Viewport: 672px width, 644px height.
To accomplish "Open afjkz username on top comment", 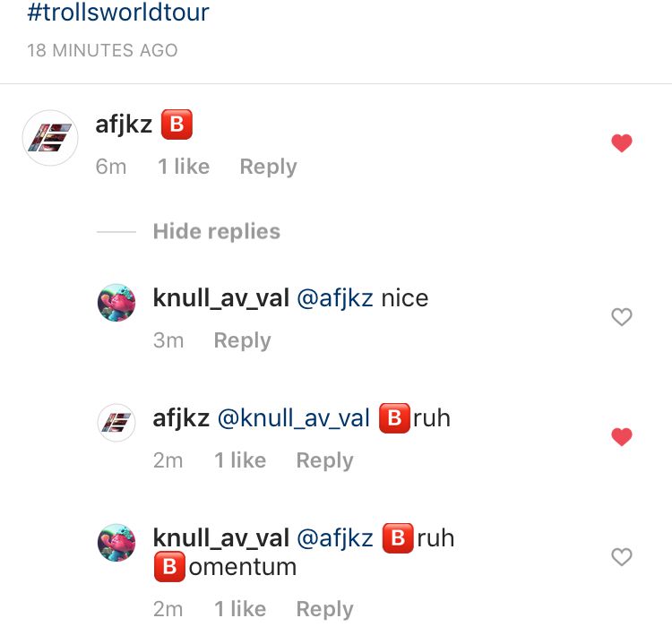I will [x=124, y=125].
